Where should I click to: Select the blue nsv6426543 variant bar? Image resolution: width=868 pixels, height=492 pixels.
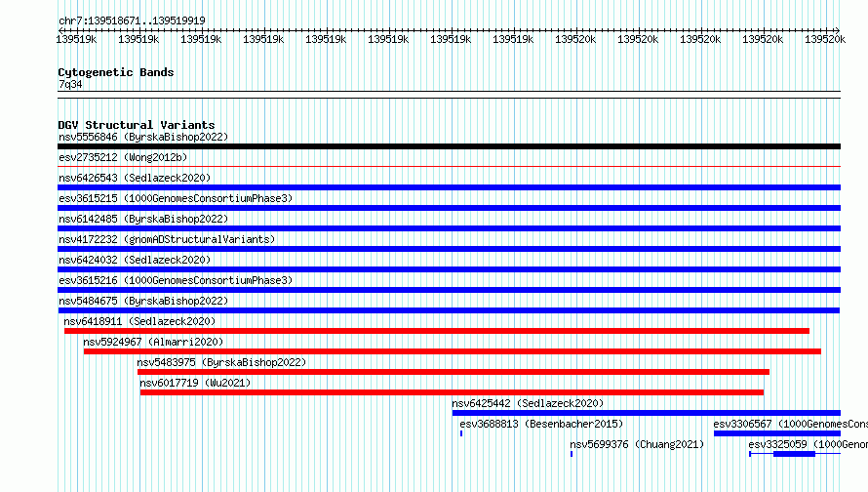coord(449,187)
